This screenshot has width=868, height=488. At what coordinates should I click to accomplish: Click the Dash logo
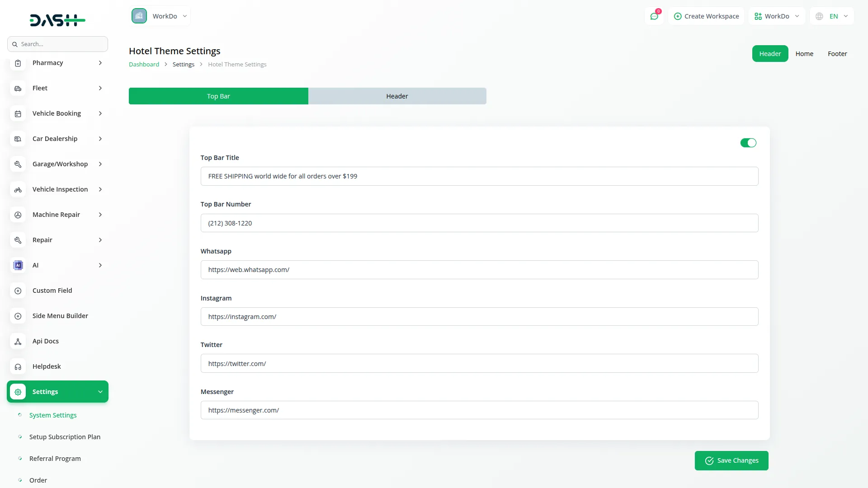(57, 20)
